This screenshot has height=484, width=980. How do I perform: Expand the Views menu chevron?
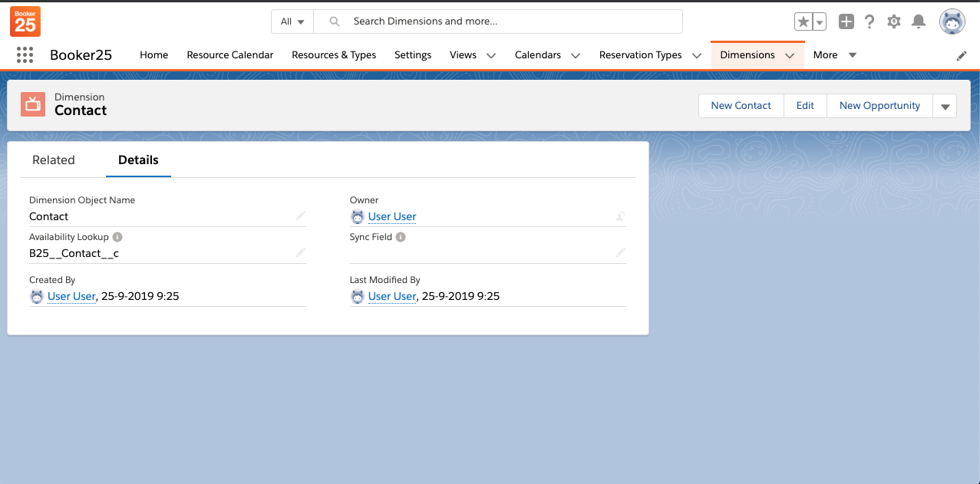(491, 55)
